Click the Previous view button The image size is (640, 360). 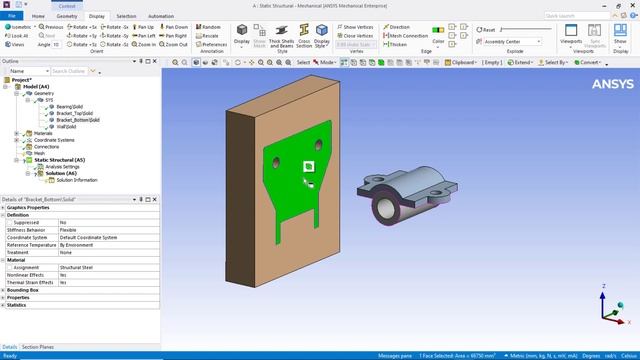click(51, 27)
